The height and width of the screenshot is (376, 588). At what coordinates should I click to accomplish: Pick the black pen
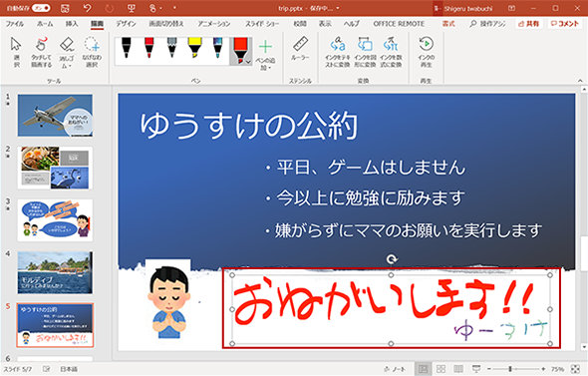[127, 48]
